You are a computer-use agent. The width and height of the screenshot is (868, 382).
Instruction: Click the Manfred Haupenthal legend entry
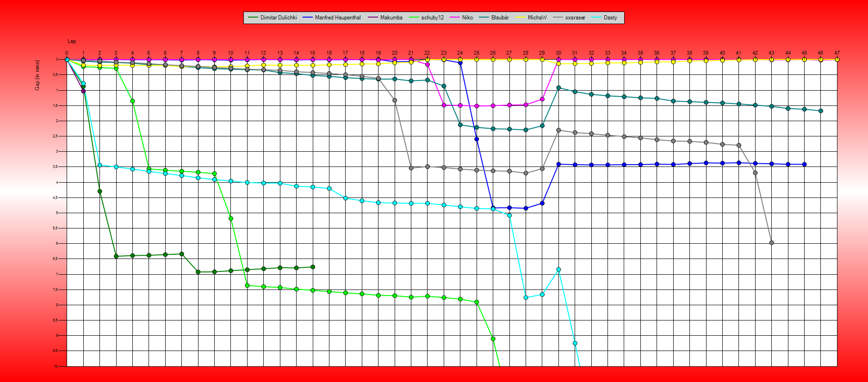click(332, 18)
